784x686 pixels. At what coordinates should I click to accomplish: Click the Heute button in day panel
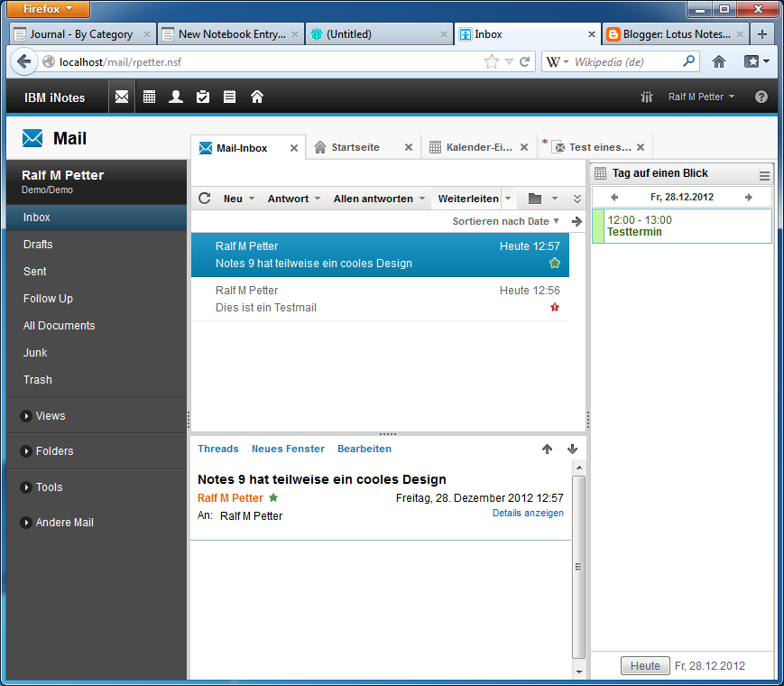click(645, 666)
